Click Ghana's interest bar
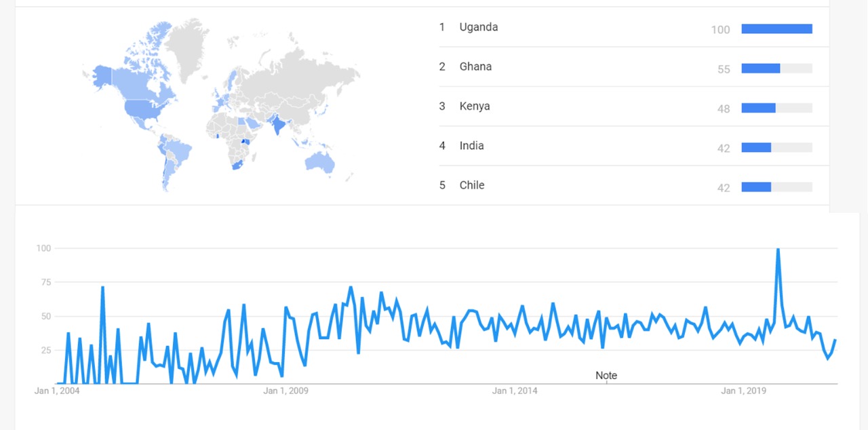This screenshot has height=430, width=868. [x=761, y=68]
